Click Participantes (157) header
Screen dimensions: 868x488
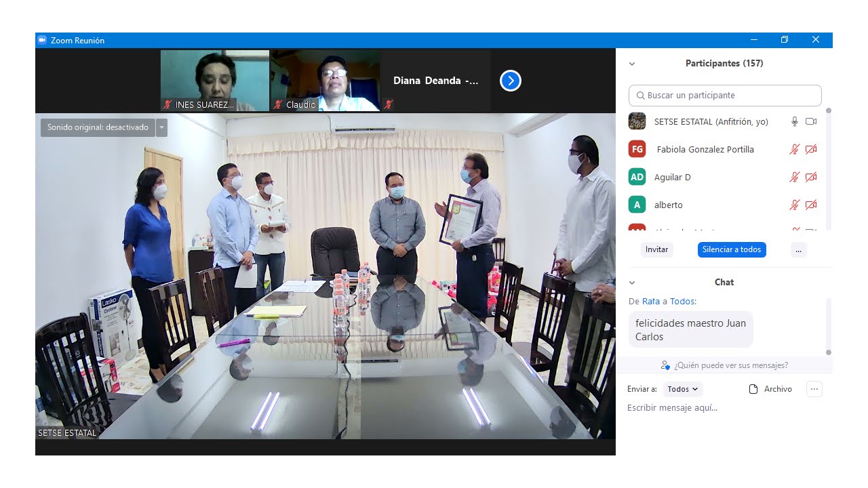coord(724,64)
